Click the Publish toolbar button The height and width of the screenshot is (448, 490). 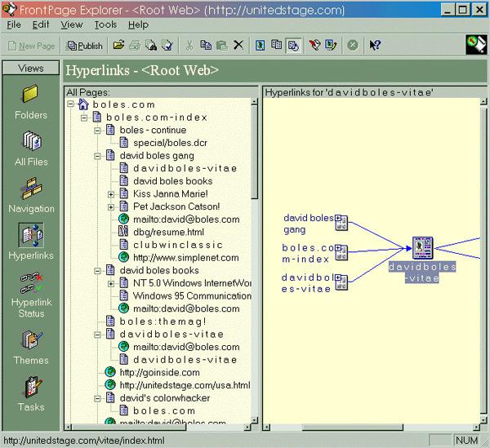pos(85,46)
